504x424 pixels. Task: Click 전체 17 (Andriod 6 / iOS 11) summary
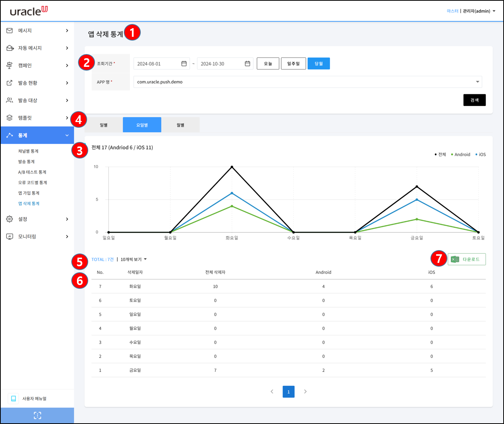point(122,147)
